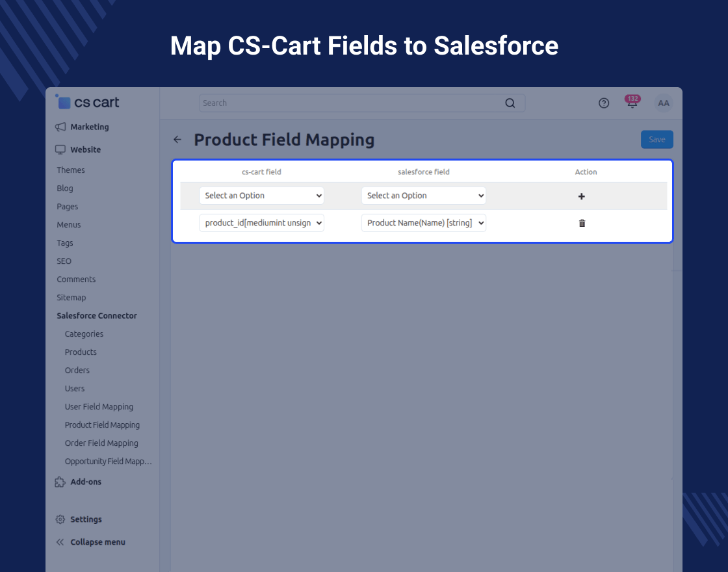
Task: Open the Marketing menu
Action: pyautogui.click(x=90, y=127)
